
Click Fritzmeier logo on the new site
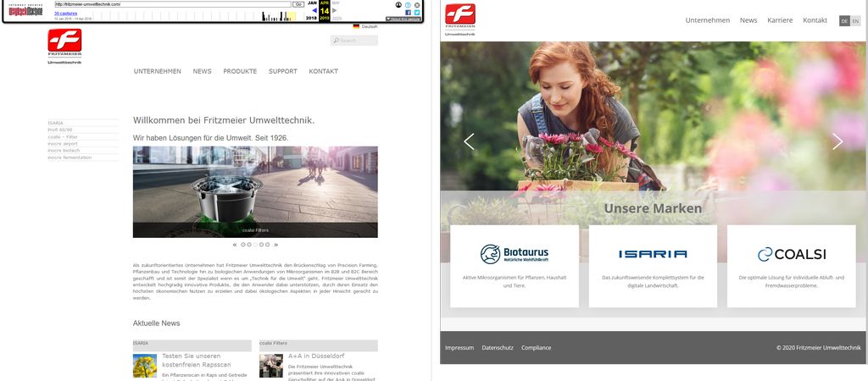460,19
